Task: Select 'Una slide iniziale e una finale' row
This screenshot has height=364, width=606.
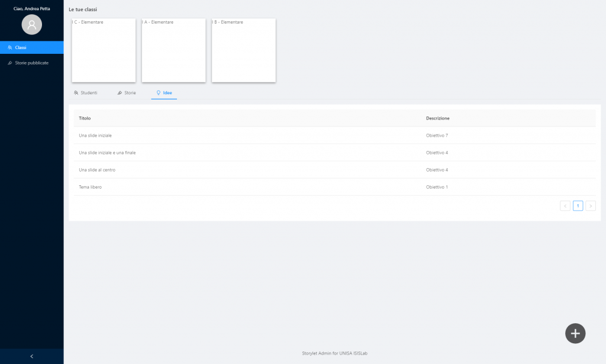Action: click(107, 153)
